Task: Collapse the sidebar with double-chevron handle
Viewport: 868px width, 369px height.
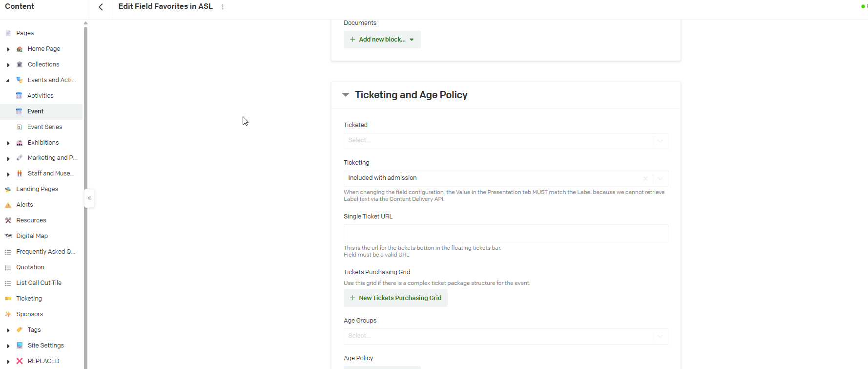Action: pos(89,198)
